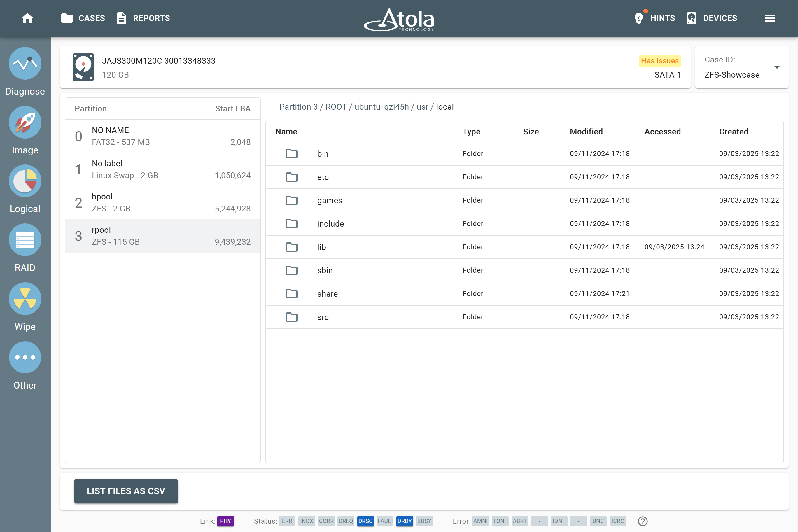Click the BUSY status indicator
The width and height of the screenshot is (798, 532).
click(x=424, y=521)
